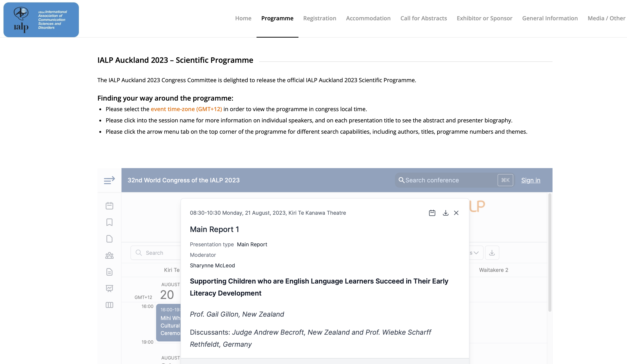
Task: Open the columns view sidebar icon
Action: (109, 305)
